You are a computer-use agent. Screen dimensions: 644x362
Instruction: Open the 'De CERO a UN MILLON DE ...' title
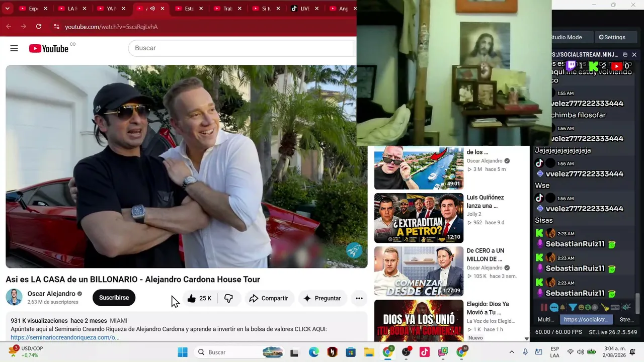point(486,255)
